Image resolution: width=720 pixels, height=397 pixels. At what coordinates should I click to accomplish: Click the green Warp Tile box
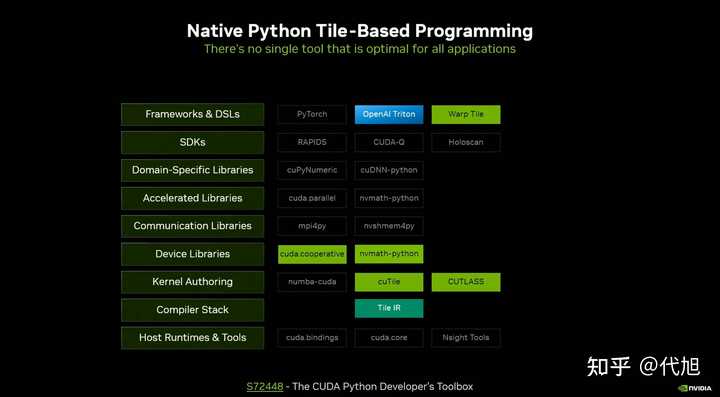(466, 114)
